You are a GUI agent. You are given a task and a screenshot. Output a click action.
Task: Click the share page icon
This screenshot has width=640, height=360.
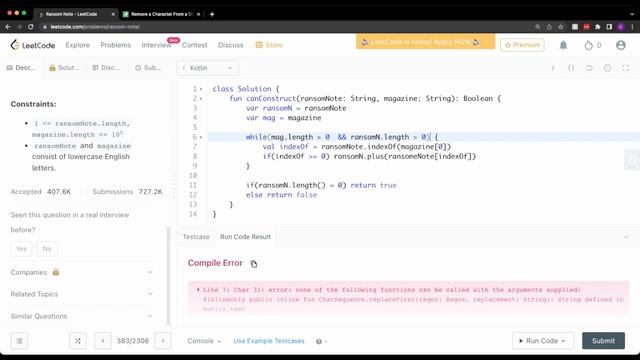click(549, 27)
